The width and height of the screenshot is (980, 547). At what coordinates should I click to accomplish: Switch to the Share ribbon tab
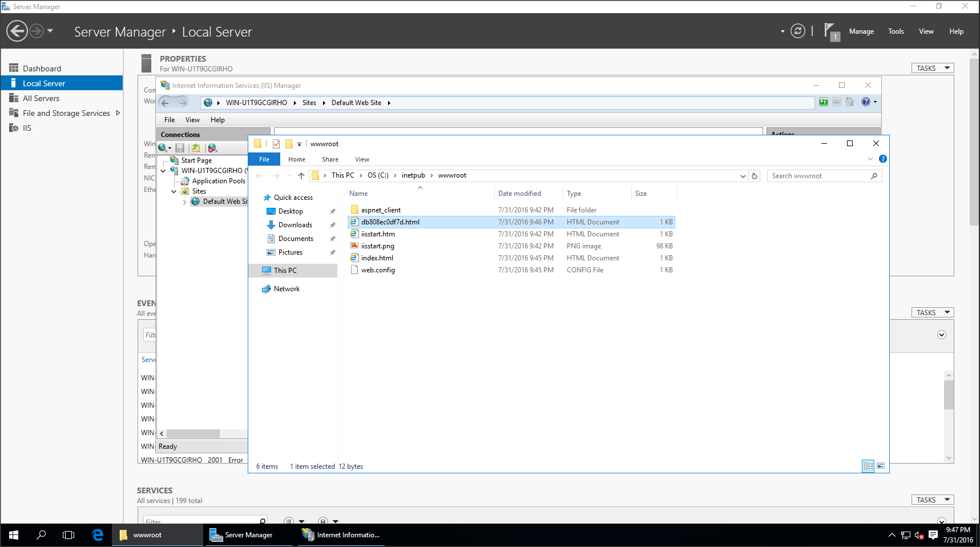coord(329,159)
